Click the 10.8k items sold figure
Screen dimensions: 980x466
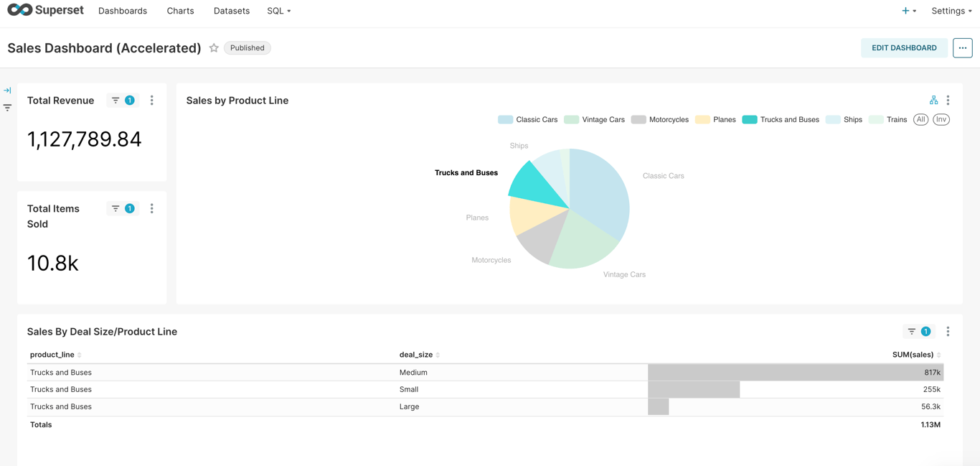click(x=53, y=263)
